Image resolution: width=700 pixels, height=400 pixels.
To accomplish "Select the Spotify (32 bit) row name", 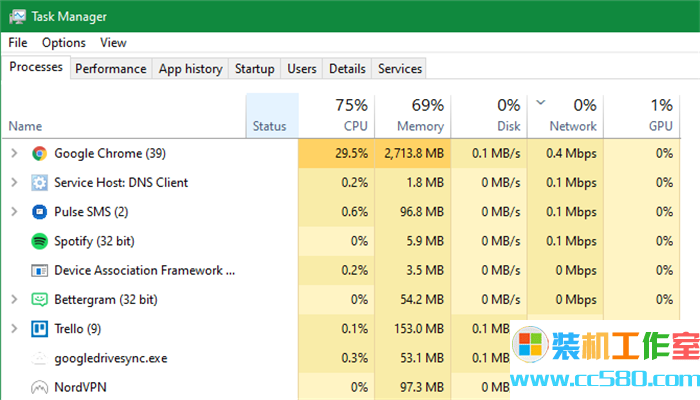I will 94,241.
